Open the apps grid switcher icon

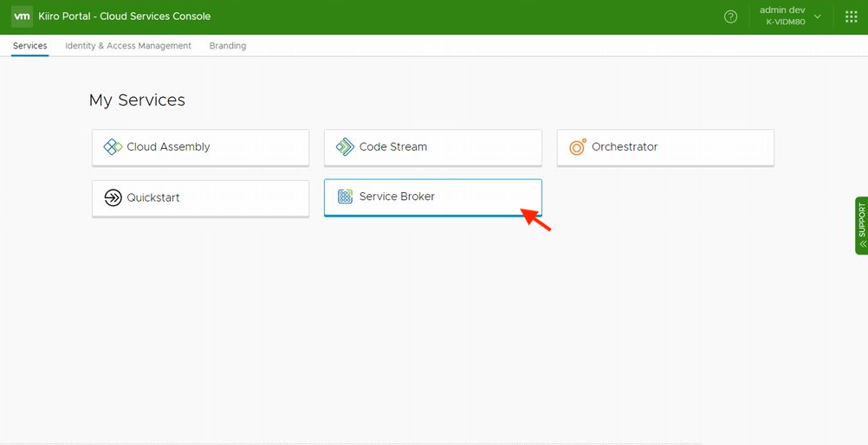tap(852, 16)
